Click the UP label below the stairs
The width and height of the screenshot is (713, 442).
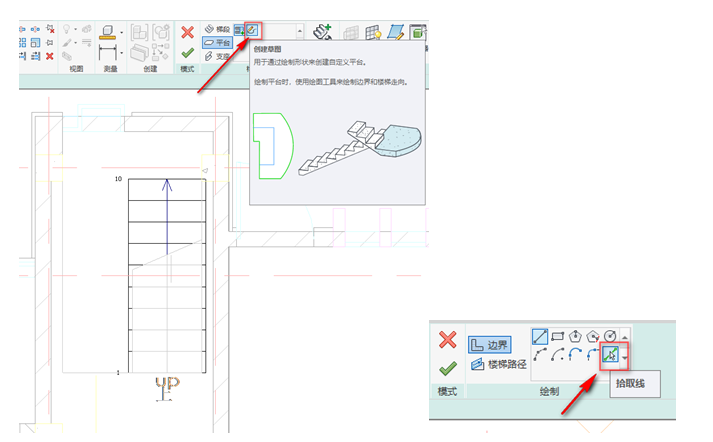[167, 383]
